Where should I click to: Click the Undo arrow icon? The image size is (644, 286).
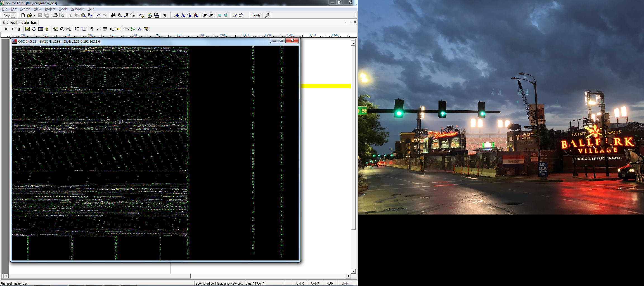coord(98,15)
